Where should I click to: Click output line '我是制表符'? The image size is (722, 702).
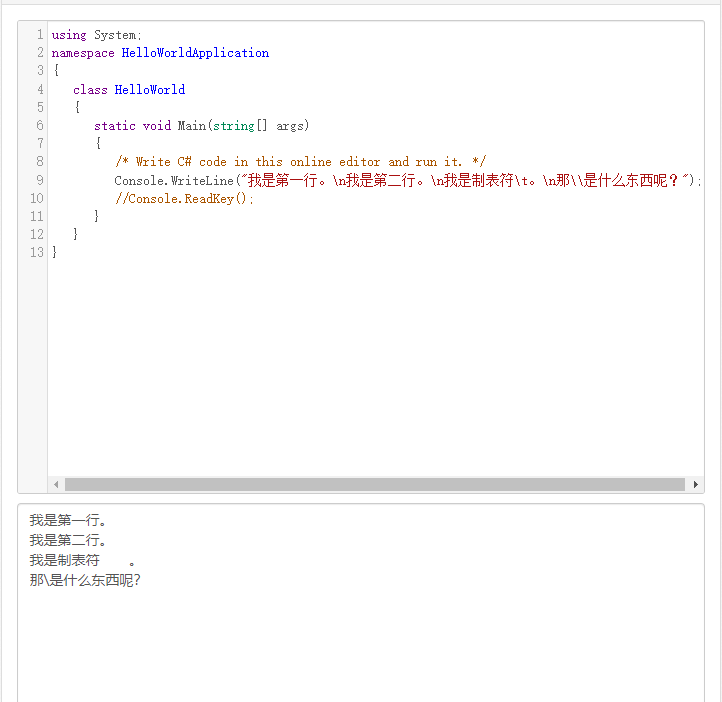(x=64, y=560)
